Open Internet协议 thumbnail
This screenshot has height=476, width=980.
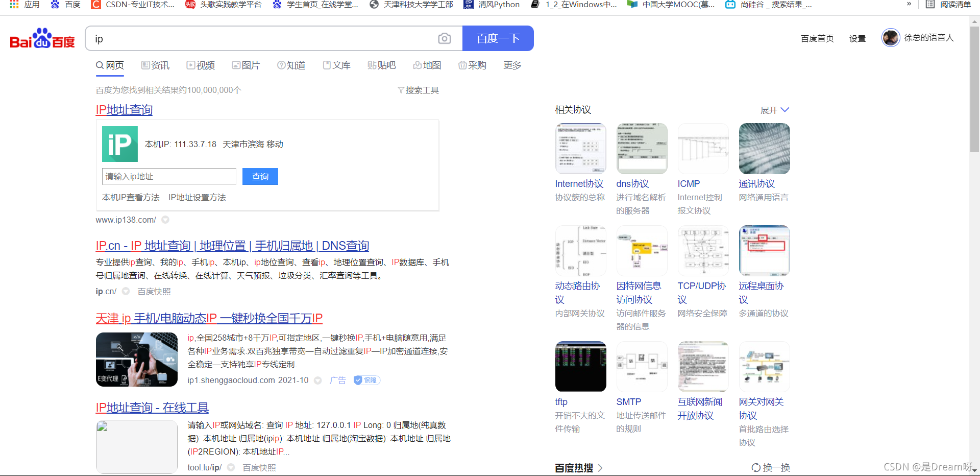coord(581,149)
